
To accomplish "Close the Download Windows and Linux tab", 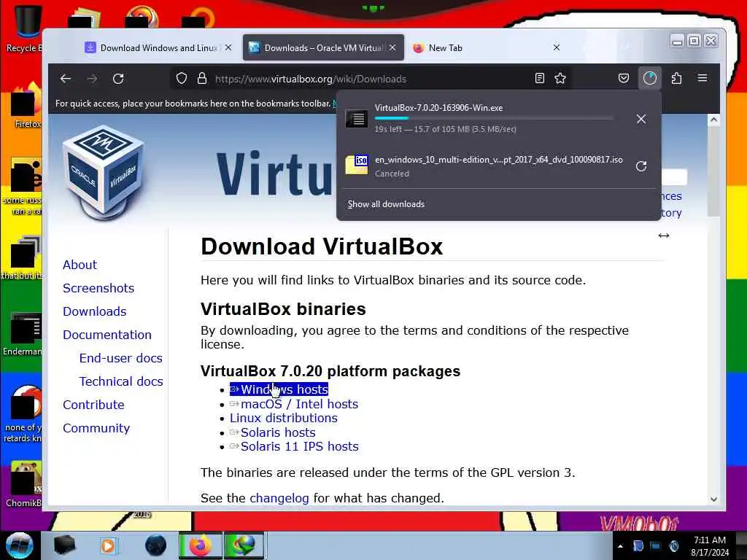I will coord(228,47).
